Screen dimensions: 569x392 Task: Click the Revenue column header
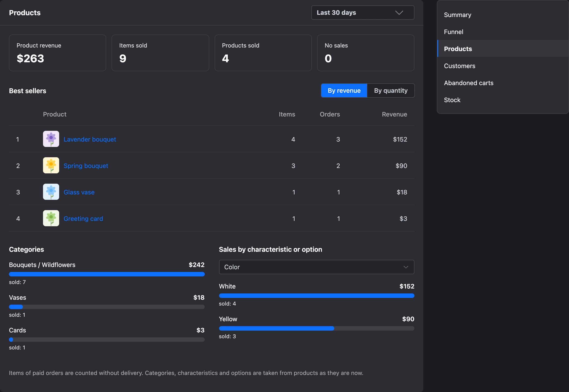coord(394,114)
